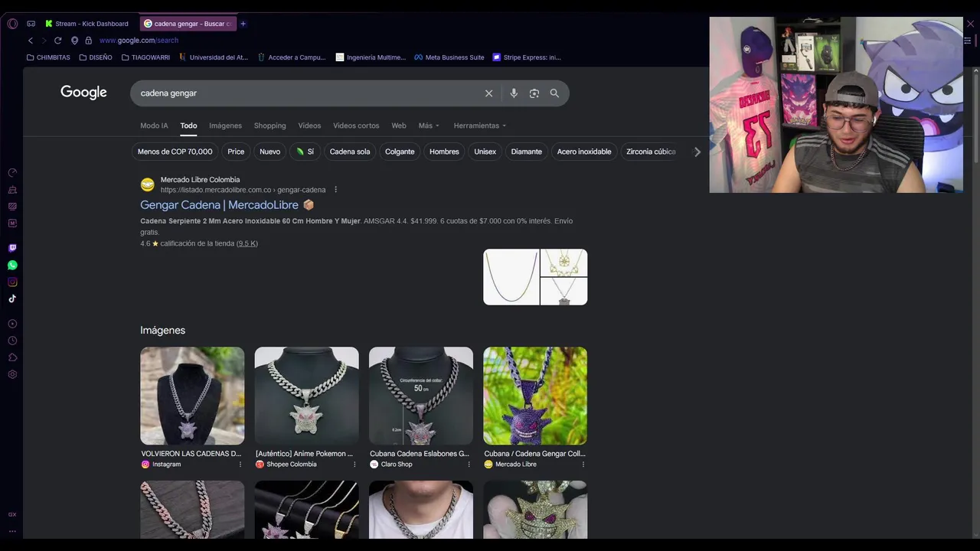The width and height of the screenshot is (980, 551).
Task: Open the GX Corner gamepad icon
Action: point(31,24)
